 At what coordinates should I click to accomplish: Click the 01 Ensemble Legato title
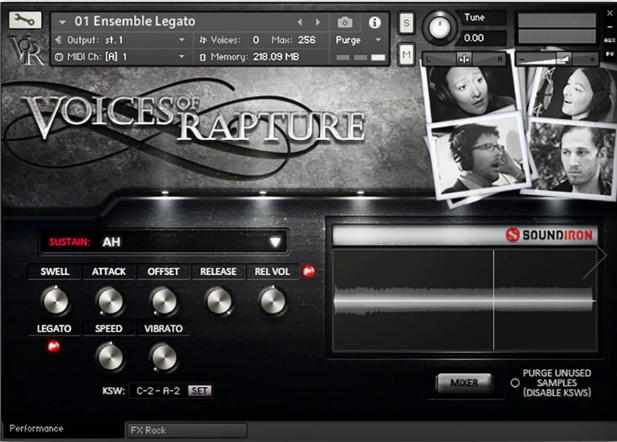[135, 21]
